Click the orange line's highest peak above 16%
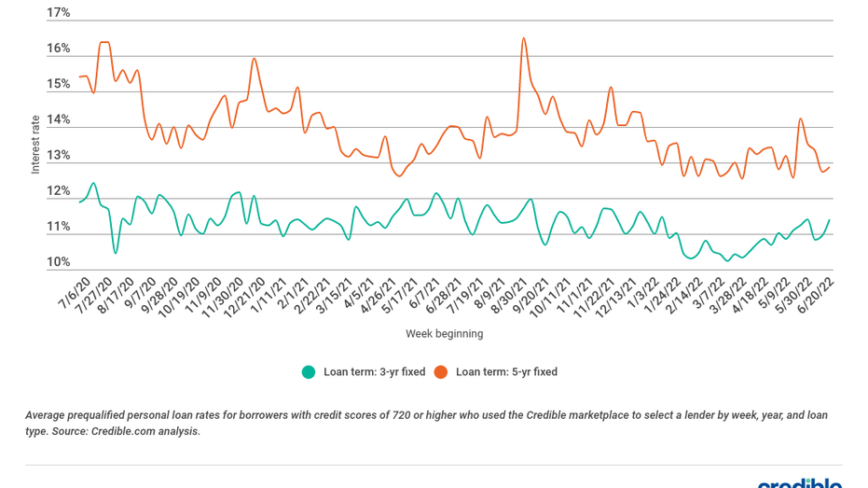This screenshot has height=488, width=868. click(524, 39)
